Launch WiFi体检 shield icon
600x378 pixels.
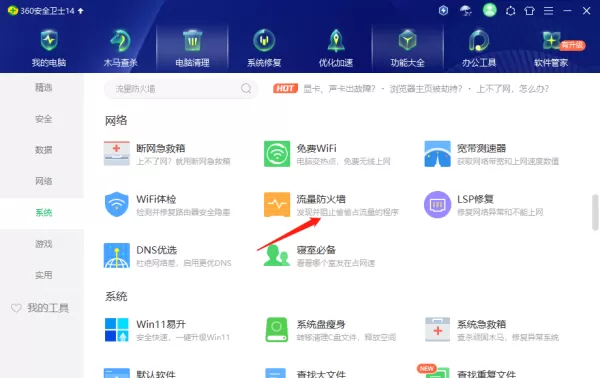tap(117, 204)
